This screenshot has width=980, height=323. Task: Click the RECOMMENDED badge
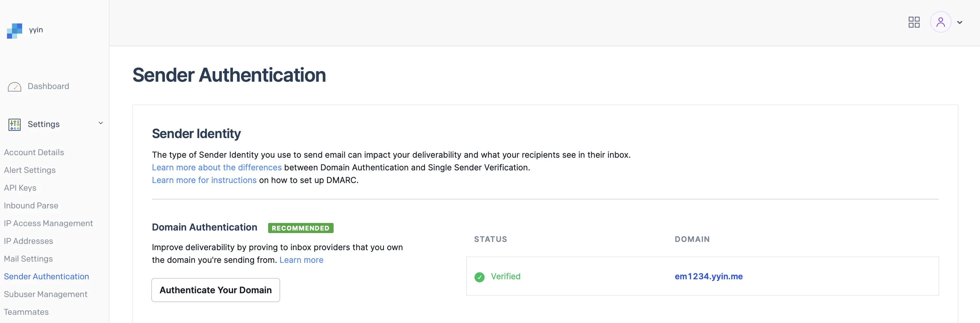[x=300, y=228]
